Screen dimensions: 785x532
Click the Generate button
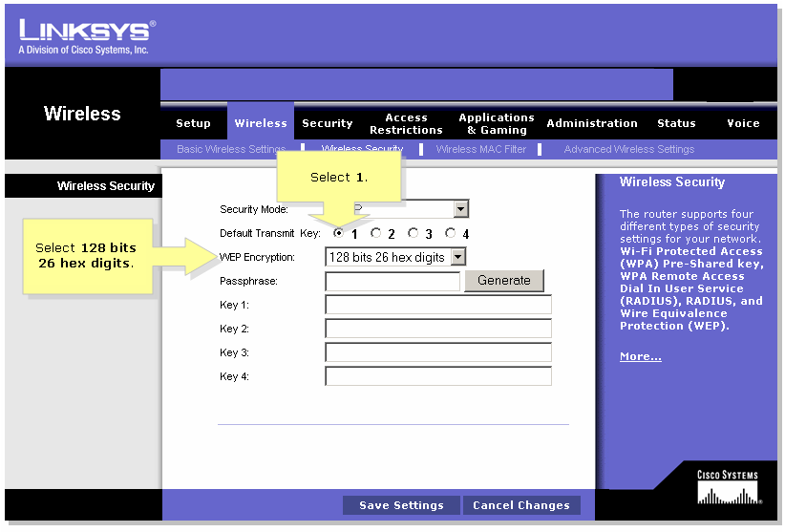503,280
